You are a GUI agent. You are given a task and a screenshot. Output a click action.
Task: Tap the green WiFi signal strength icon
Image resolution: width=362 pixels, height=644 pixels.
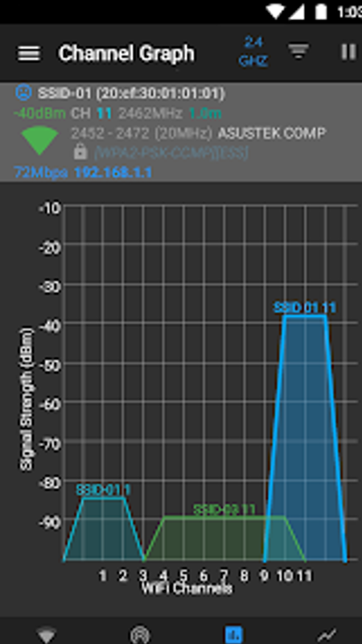click(x=39, y=140)
